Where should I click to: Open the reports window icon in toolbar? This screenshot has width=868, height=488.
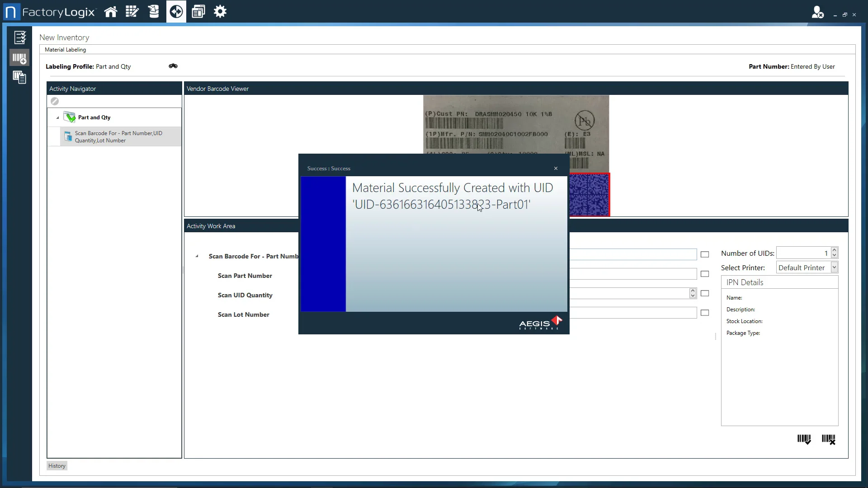click(198, 12)
